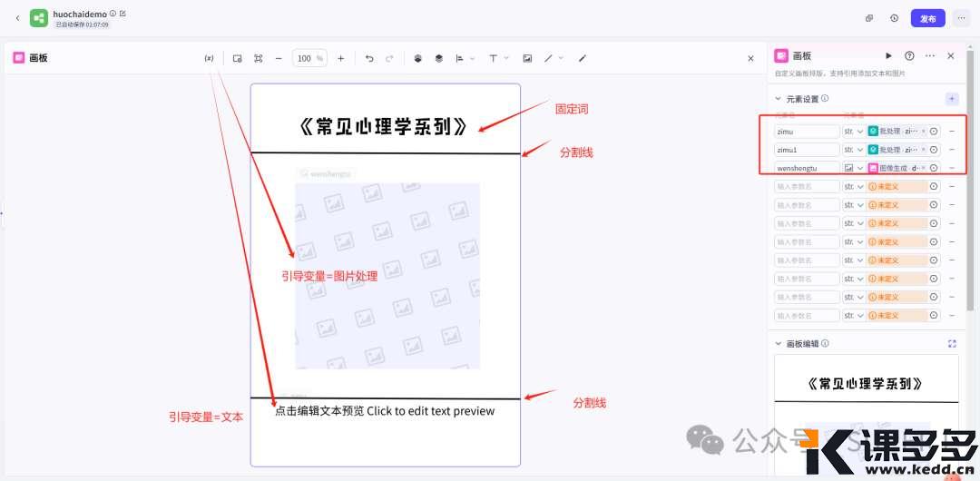Select 点击编辑文本预览 text on canvas
This screenshot has width=980, height=481.
385,411
